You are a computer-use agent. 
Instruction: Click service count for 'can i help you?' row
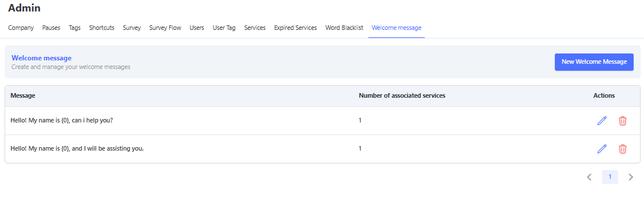(360, 121)
